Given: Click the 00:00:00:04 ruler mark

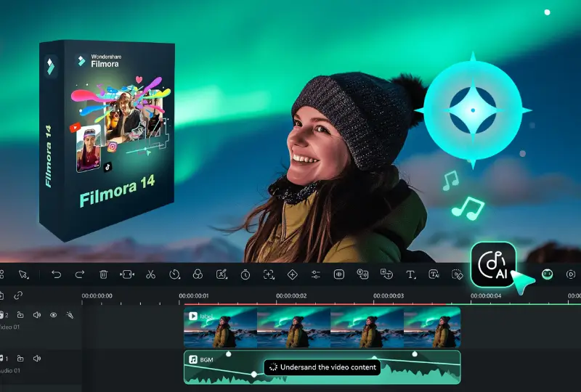Looking at the screenshot, I should [486, 295].
